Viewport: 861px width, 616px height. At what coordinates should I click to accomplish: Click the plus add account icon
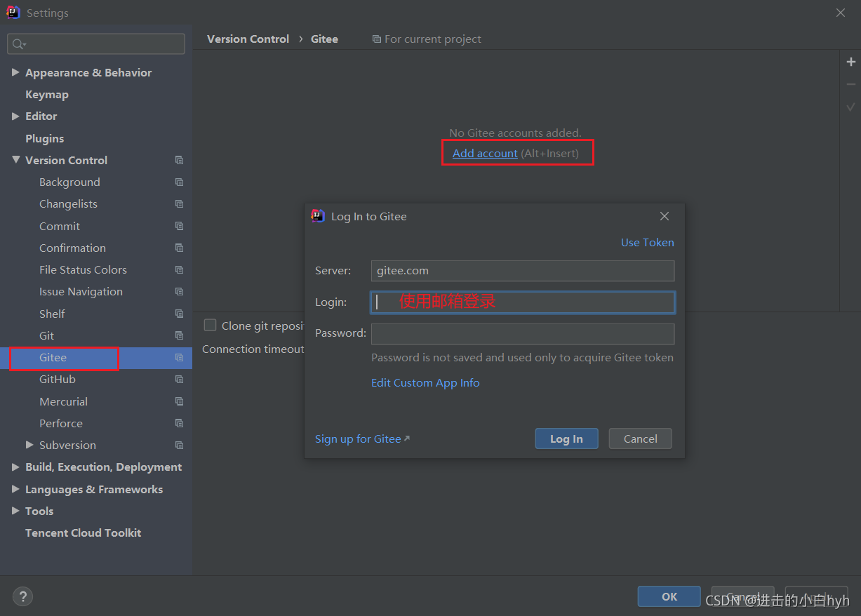[850, 62]
